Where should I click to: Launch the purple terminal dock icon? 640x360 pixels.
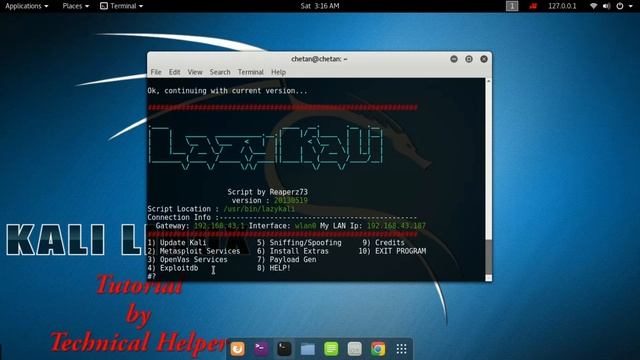(261, 349)
